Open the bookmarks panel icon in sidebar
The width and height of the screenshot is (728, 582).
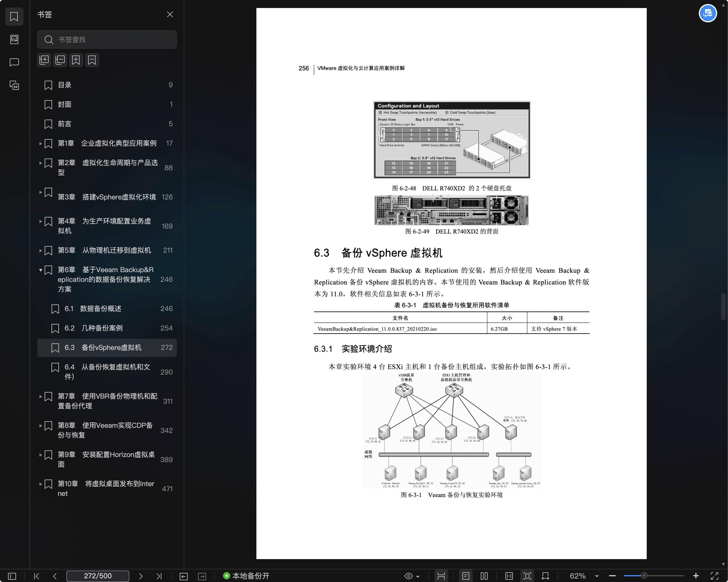pyautogui.click(x=14, y=17)
